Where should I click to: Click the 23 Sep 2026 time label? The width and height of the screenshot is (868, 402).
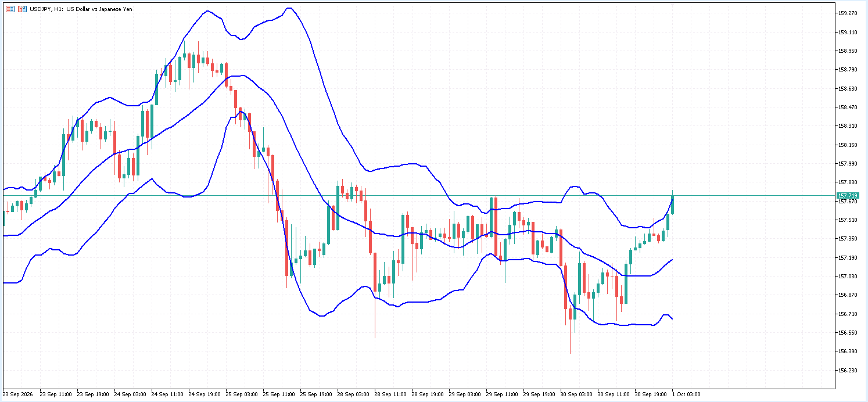pos(17,394)
